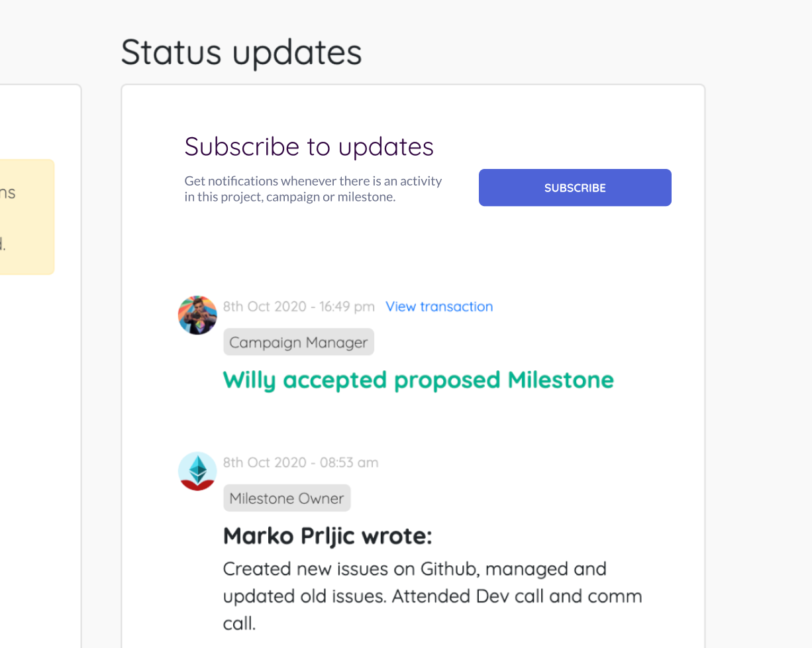812x648 pixels.
Task: Click Willy's colorful profile avatar
Action: coord(198,315)
